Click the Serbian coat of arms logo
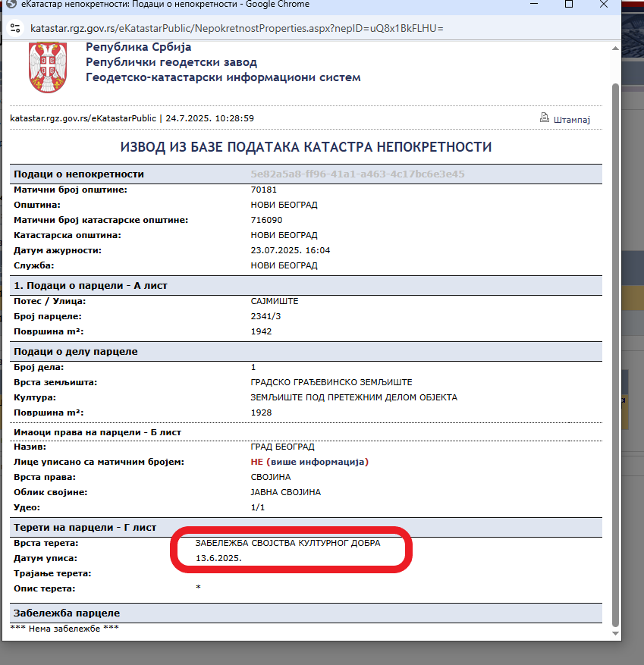 click(48, 67)
